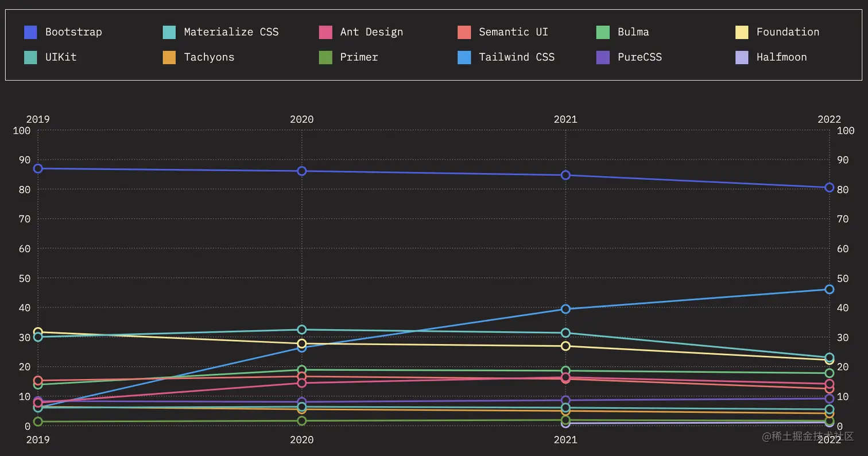Viewport: 868px width, 456px height.
Task: Select the Materialize CSS legend label
Action: 231,32
